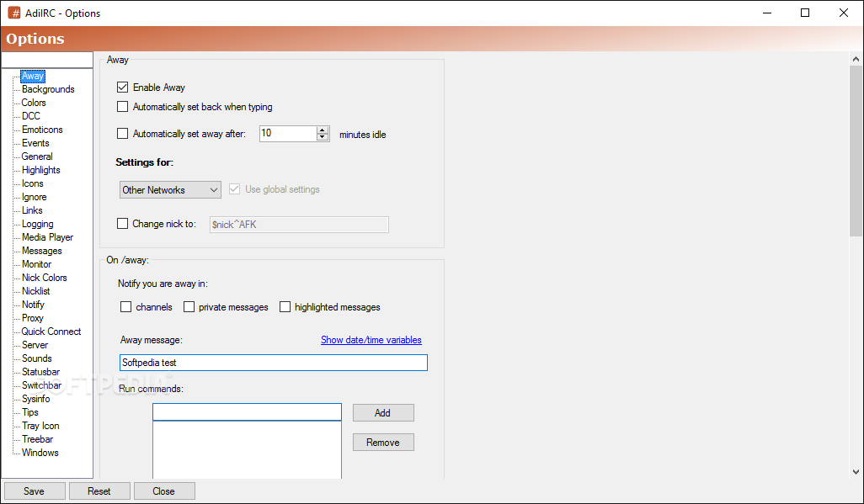The height and width of the screenshot is (504, 864).
Task: Select Sounds in the options tree
Action: (x=36, y=358)
